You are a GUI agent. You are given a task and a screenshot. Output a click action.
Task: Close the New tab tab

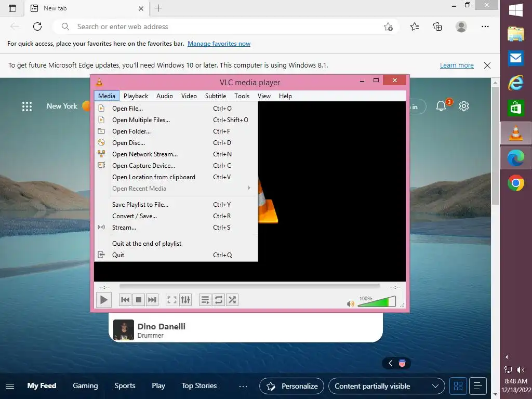141,8
